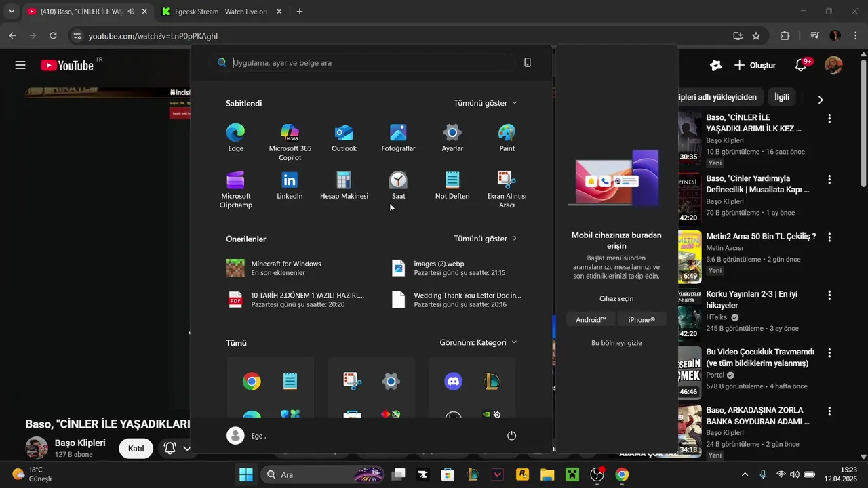868x488 pixels.
Task: Open Hesap Makinesi calculator
Action: click(x=344, y=186)
